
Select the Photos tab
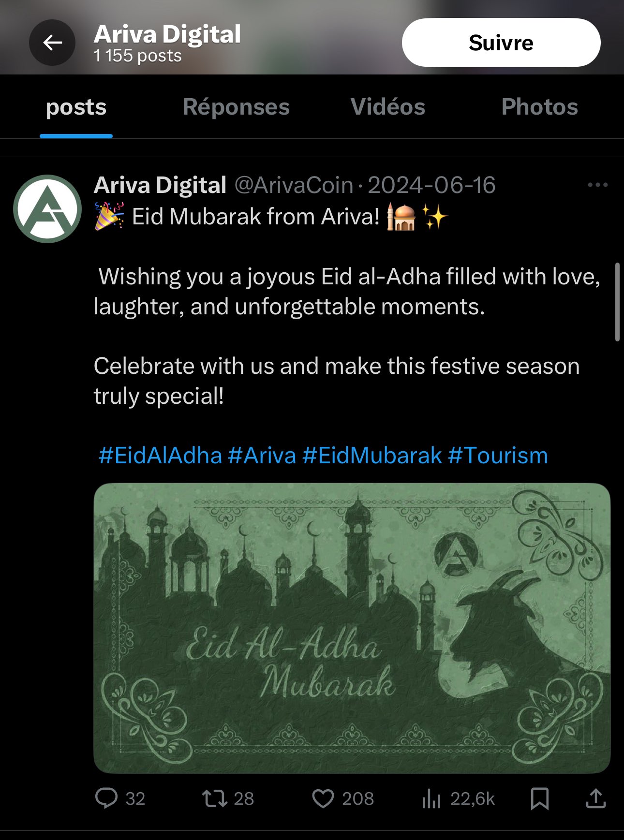tap(539, 107)
